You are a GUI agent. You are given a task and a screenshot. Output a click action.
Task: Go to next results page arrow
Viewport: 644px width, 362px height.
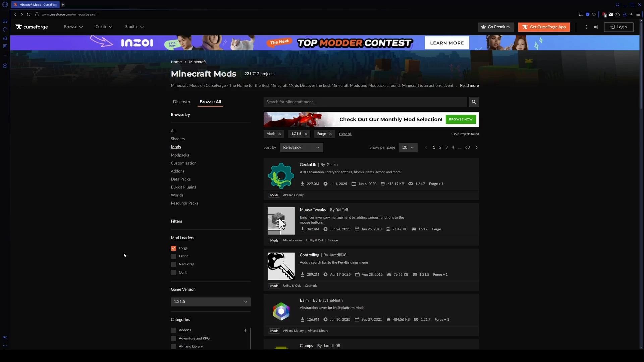pyautogui.click(x=476, y=147)
